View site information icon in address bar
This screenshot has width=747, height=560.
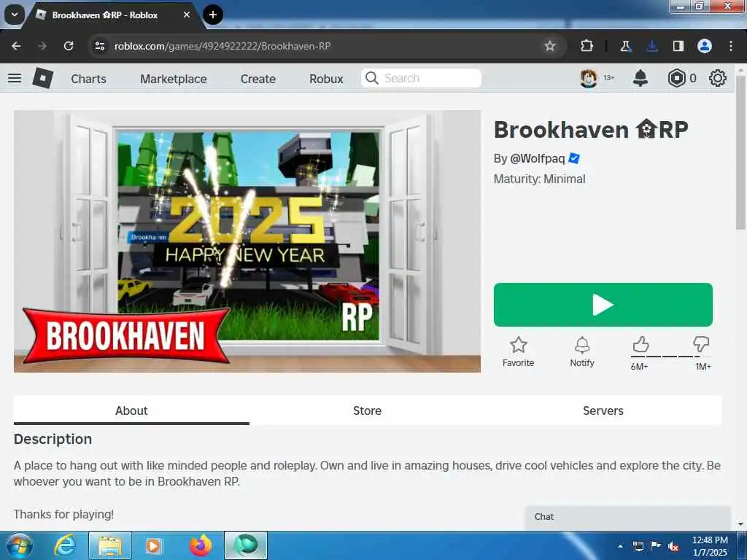pyautogui.click(x=99, y=46)
